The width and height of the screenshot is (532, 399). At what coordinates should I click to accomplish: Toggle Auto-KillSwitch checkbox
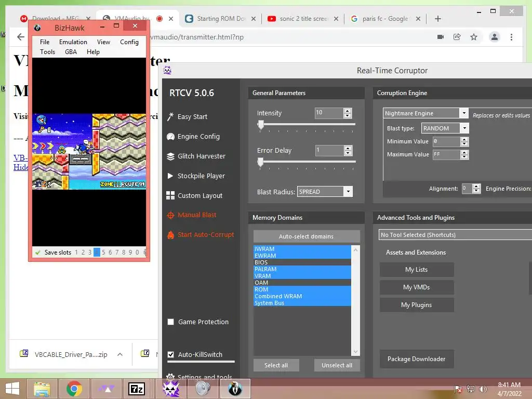170,354
